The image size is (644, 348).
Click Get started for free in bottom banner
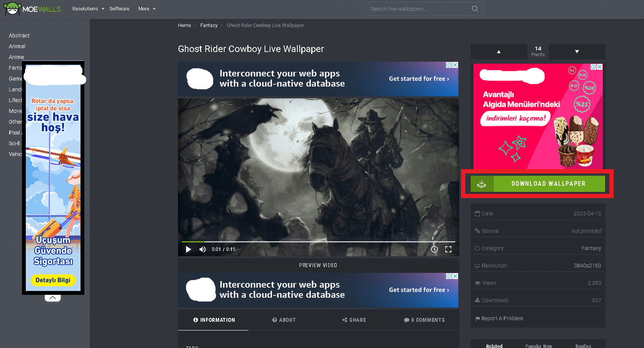click(x=419, y=290)
